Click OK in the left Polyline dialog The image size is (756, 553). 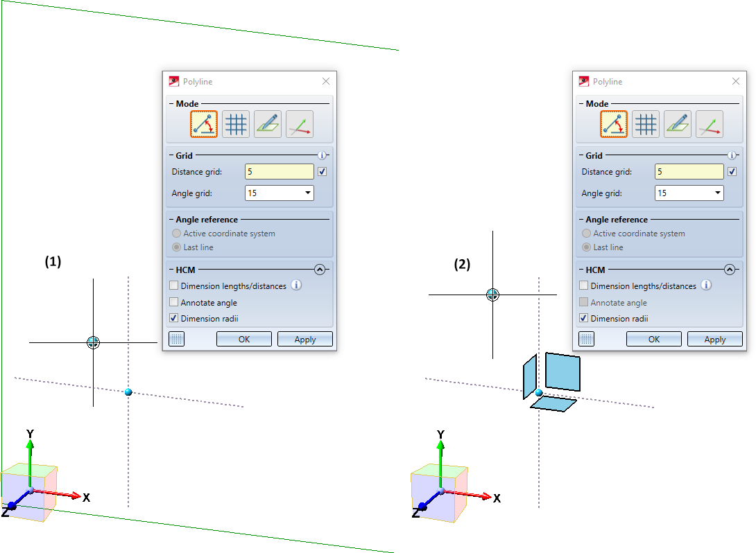244,339
